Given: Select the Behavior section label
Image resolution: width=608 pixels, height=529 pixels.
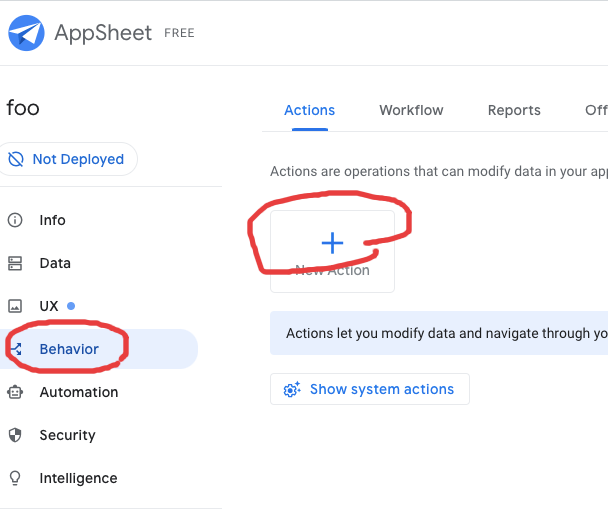Looking at the screenshot, I should pyautogui.click(x=69, y=349).
